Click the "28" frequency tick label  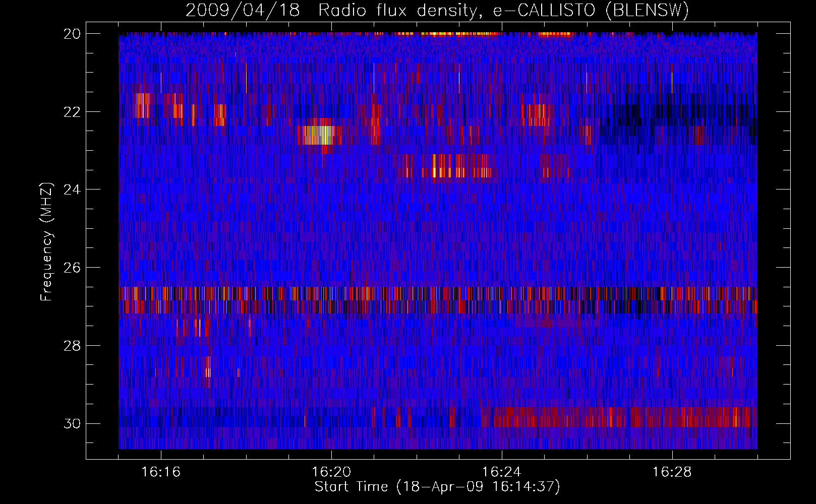click(x=72, y=346)
